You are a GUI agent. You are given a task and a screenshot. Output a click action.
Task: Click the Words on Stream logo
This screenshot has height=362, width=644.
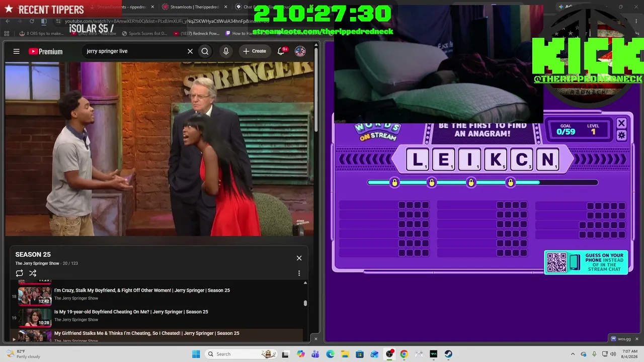(378, 132)
